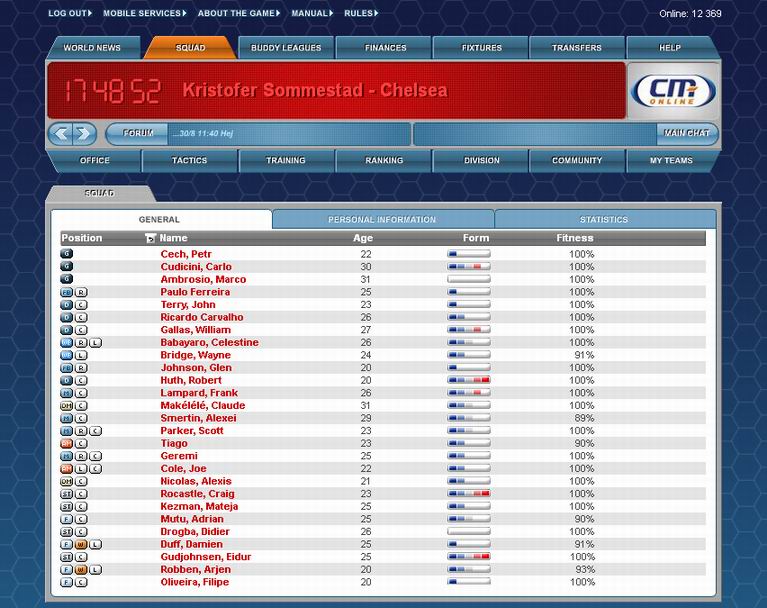Expand the Manual menu
The height and width of the screenshot is (608, 767).
coord(312,13)
